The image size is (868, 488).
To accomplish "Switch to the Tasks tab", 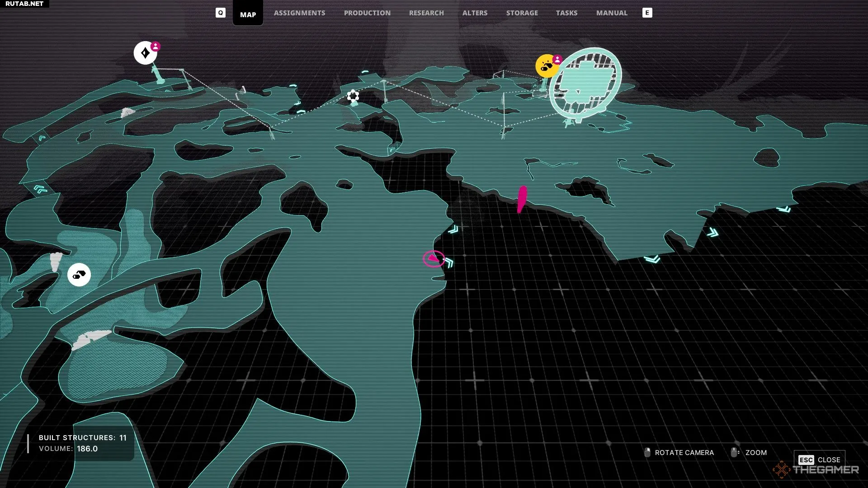I will tap(566, 13).
